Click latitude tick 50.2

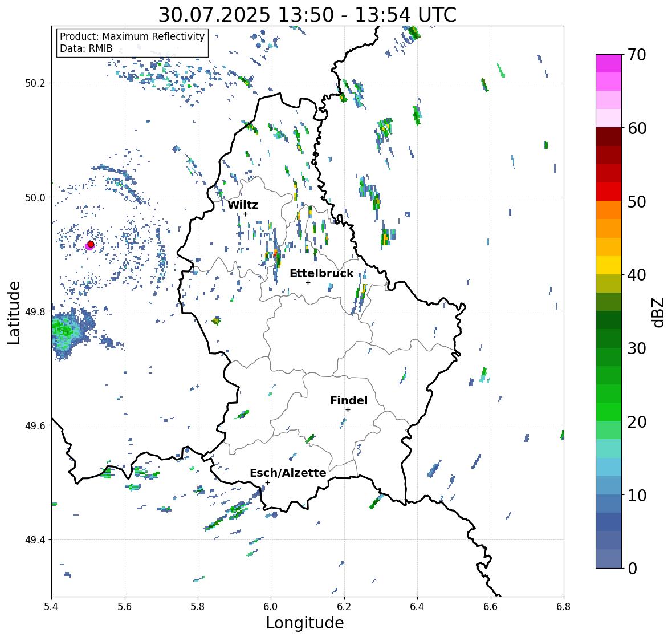pyautogui.click(x=36, y=83)
